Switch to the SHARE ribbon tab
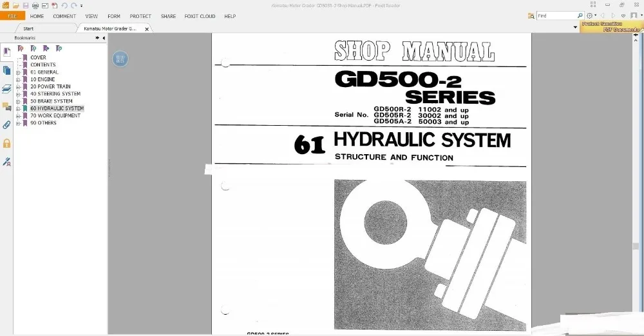Viewport: 644px width, 336px height. [x=168, y=16]
